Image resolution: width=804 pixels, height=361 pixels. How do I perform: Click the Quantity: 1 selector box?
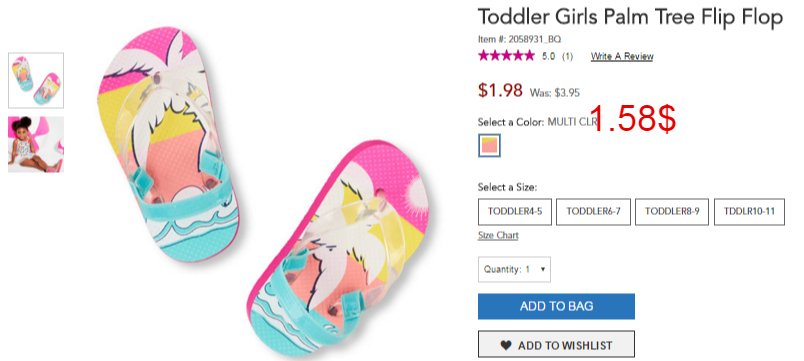click(514, 269)
